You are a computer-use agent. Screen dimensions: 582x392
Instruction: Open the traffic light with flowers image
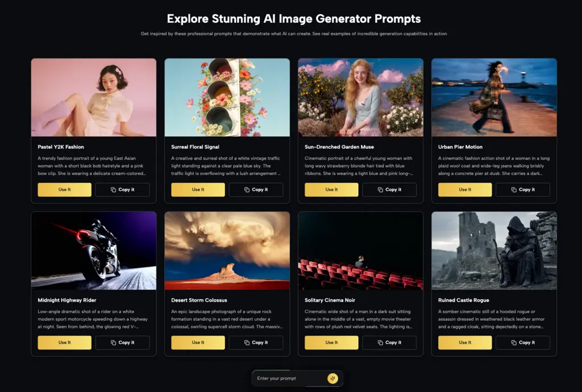227,97
